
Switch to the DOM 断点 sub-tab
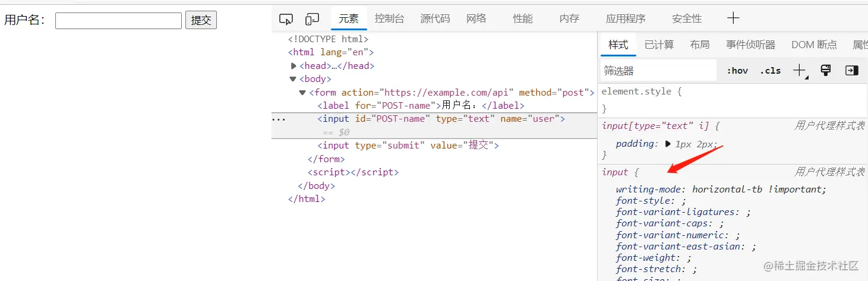[x=814, y=45]
